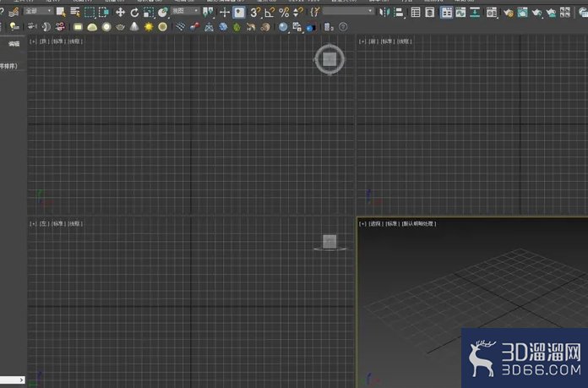Viewport: 588px width, 388px height.
Task: Toggle Keyboard Shortcut Override button
Action: coord(239,13)
